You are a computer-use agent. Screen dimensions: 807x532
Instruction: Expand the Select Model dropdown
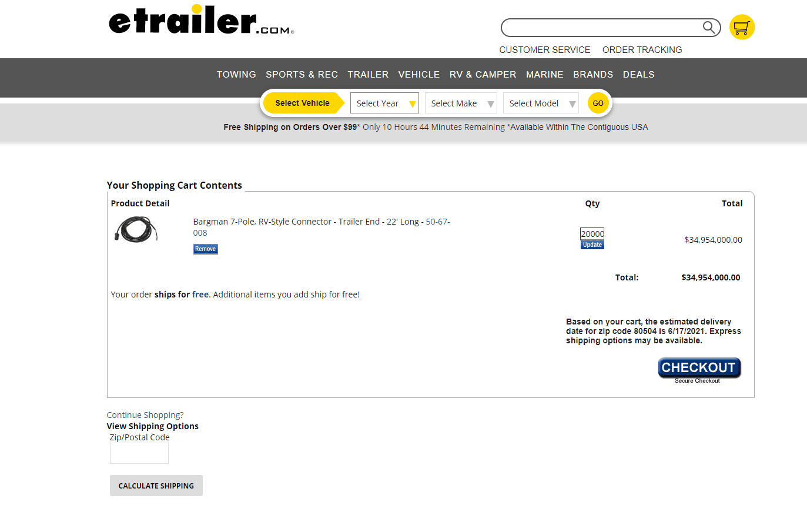point(541,103)
